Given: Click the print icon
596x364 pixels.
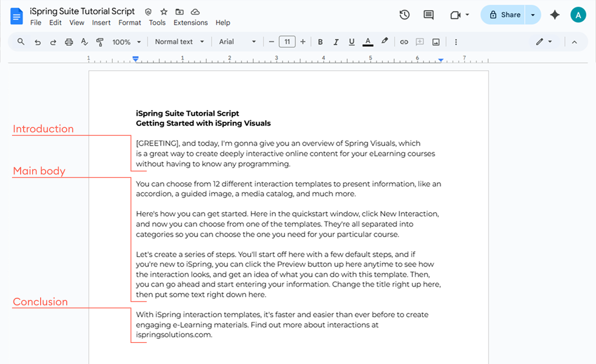Looking at the screenshot, I should pyautogui.click(x=69, y=42).
